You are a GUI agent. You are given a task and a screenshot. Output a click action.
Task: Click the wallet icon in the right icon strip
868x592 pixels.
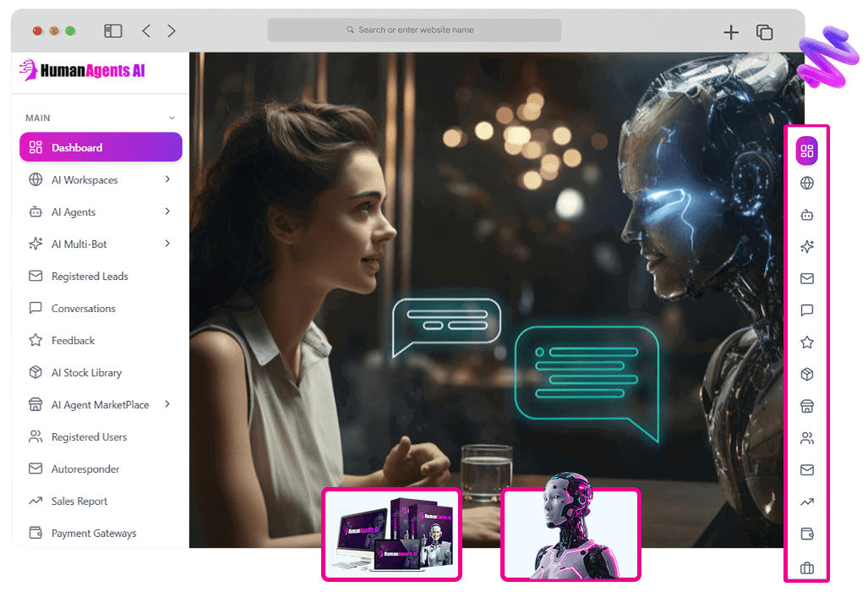click(x=806, y=534)
